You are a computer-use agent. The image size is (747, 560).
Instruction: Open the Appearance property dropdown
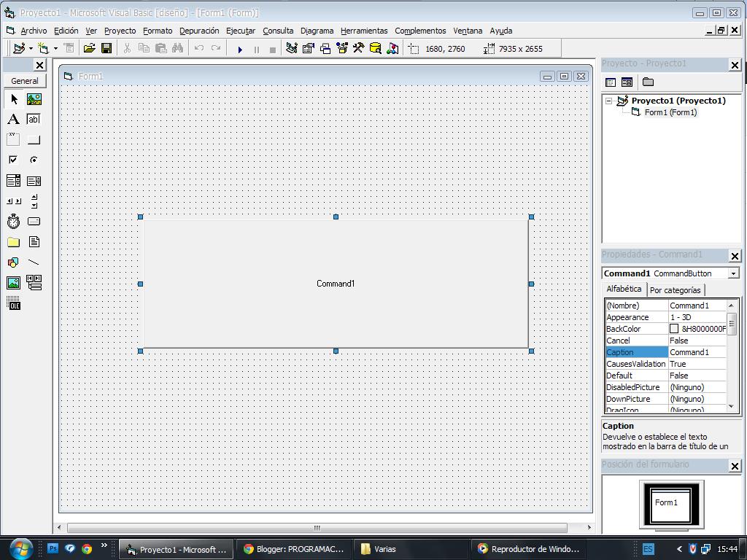(x=697, y=317)
